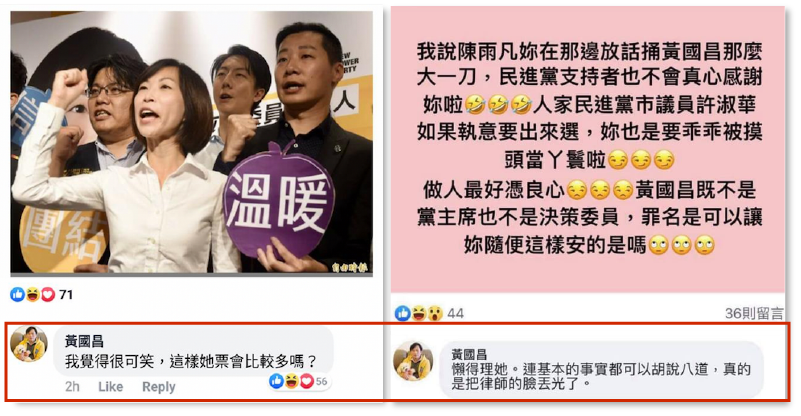The width and height of the screenshot is (801, 416).
Task: Open the 36則留言 comments count
Action: [753, 313]
